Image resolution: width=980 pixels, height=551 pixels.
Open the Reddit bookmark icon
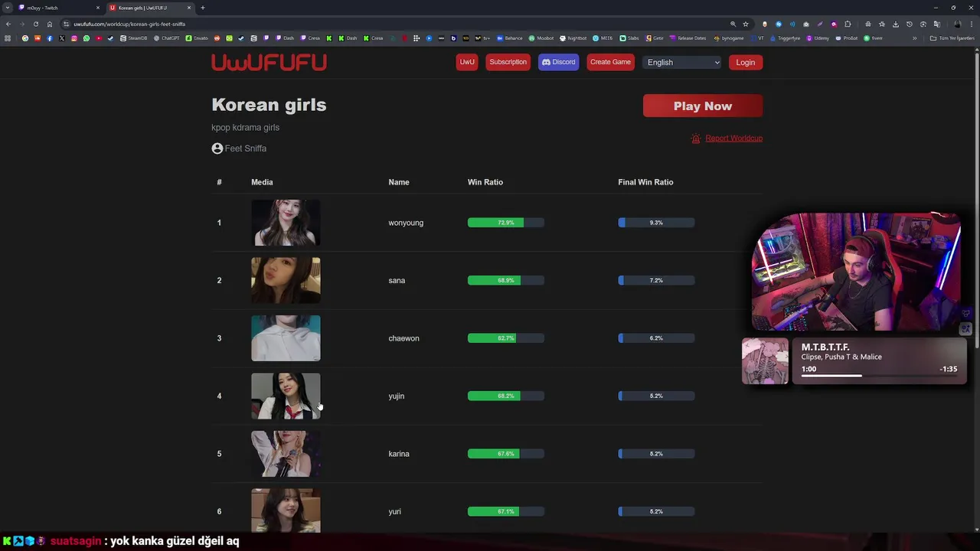(217, 38)
